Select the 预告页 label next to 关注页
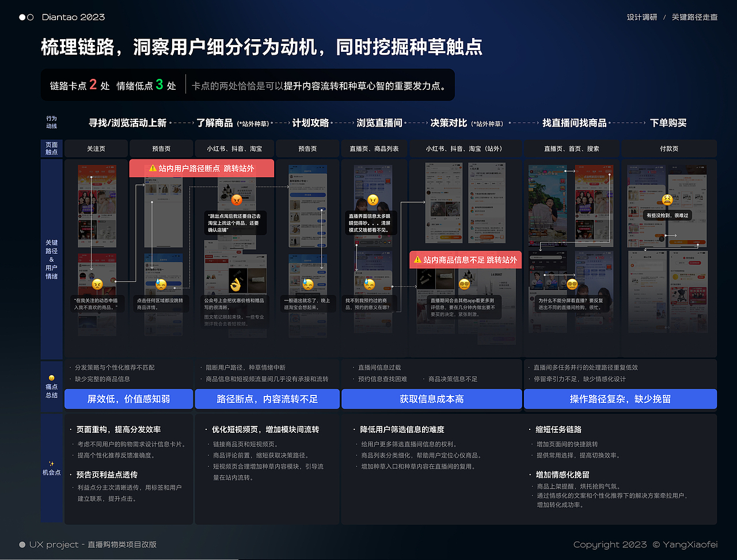 pyautogui.click(x=161, y=148)
